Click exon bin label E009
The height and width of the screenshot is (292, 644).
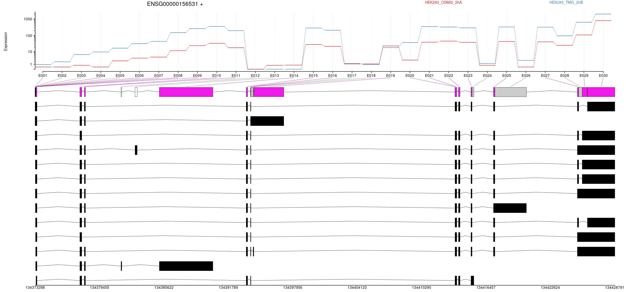(x=197, y=76)
